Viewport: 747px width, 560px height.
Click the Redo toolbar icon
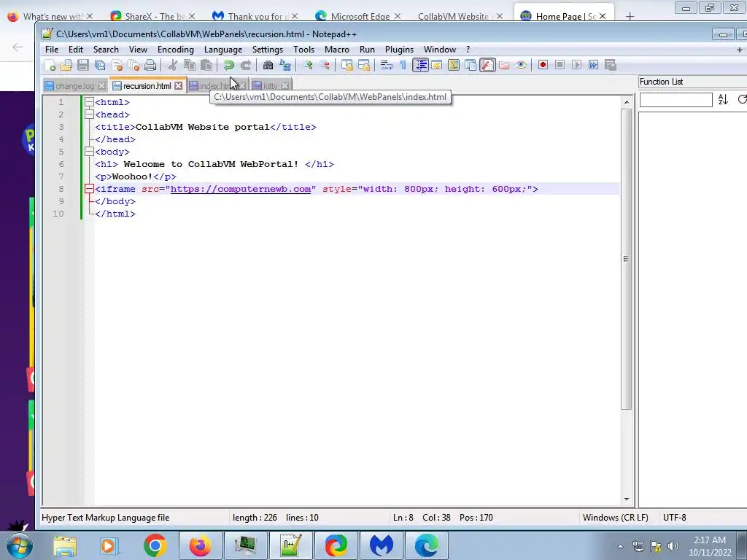point(245,65)
